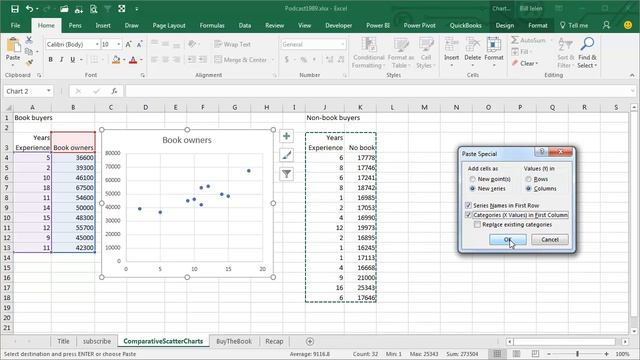The image size is (640, 360).
Task: Toggle Replace existing categories checkbox
Action: tap(477, 224)
